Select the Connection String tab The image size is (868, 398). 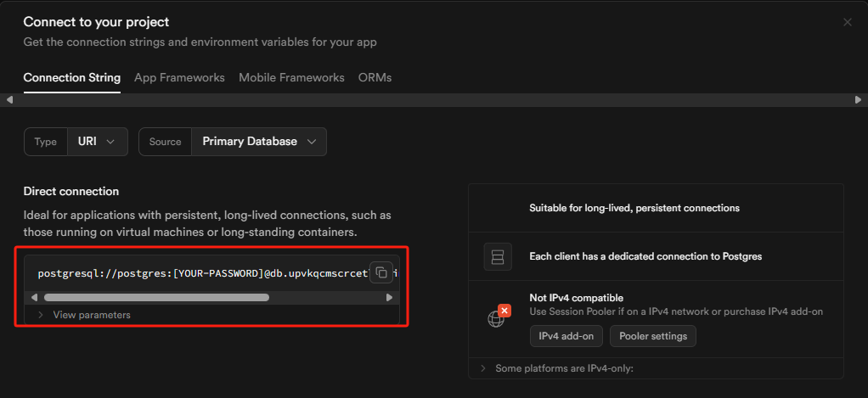pos(72,78)
